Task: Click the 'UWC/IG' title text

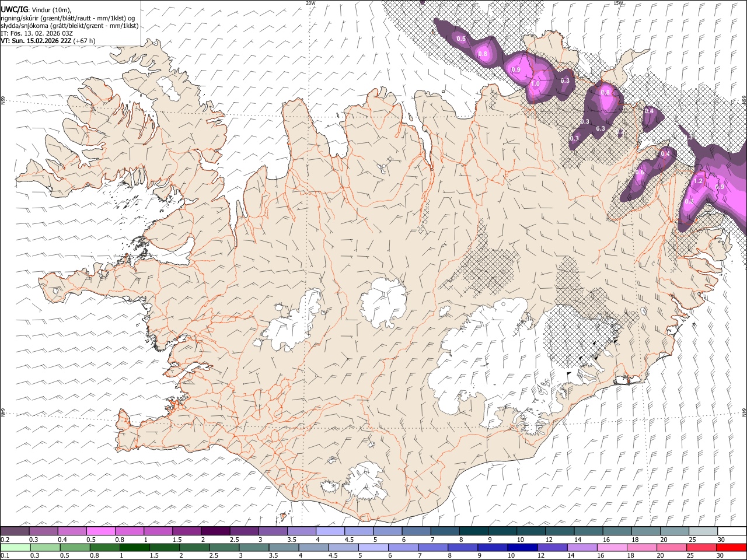Action: tap(13, 10)
